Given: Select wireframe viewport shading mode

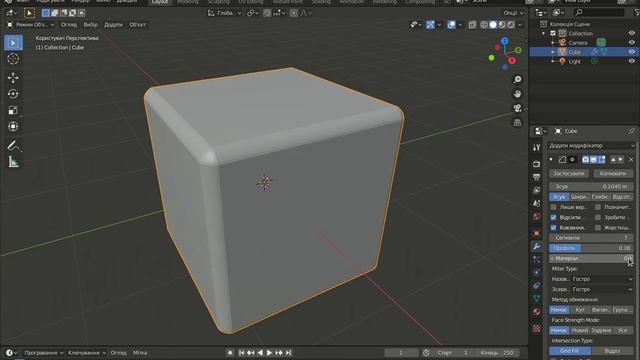Looking at the screenshot, I should click(x=484, y=25).
